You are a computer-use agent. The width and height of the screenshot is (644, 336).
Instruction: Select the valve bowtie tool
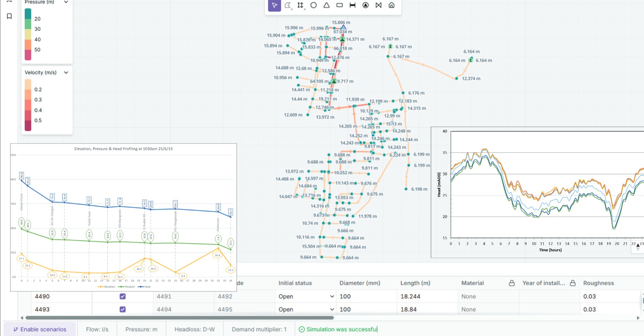[379, 5]
